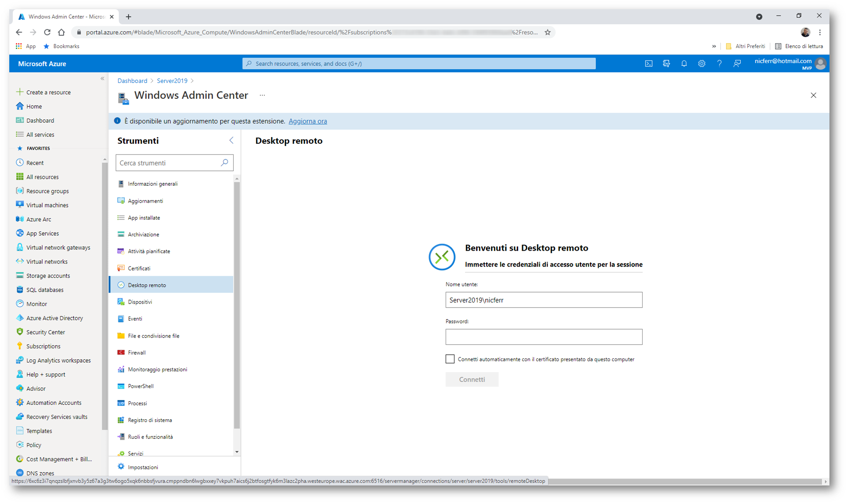The width and height of the screenshot is (848, 504).
Task: Collapse the Azure left navigation menu
Action: (x=102, y=79)
